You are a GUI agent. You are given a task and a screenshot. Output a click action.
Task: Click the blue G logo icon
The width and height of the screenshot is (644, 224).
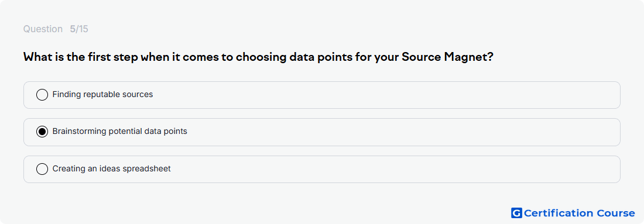(516, 213)
